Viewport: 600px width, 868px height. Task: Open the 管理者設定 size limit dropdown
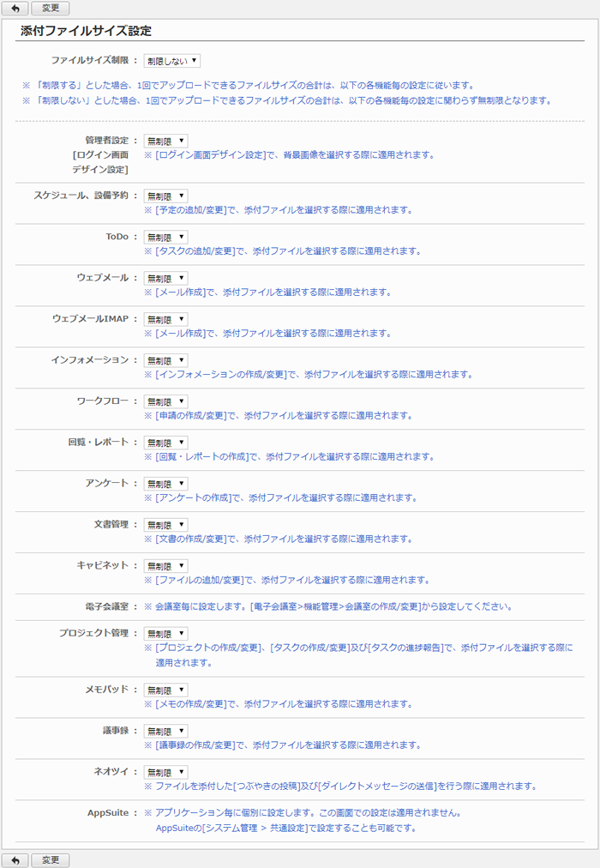(165, 141)
